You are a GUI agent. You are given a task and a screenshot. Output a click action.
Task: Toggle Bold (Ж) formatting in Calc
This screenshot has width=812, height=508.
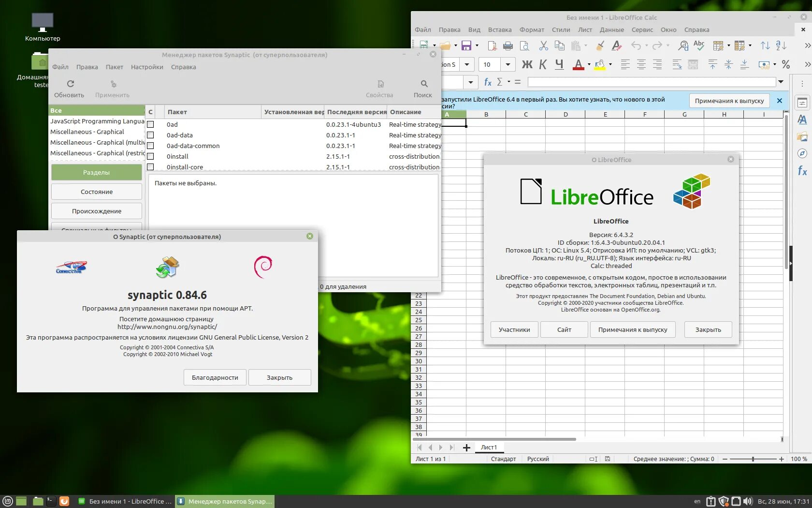coord(527,64)
